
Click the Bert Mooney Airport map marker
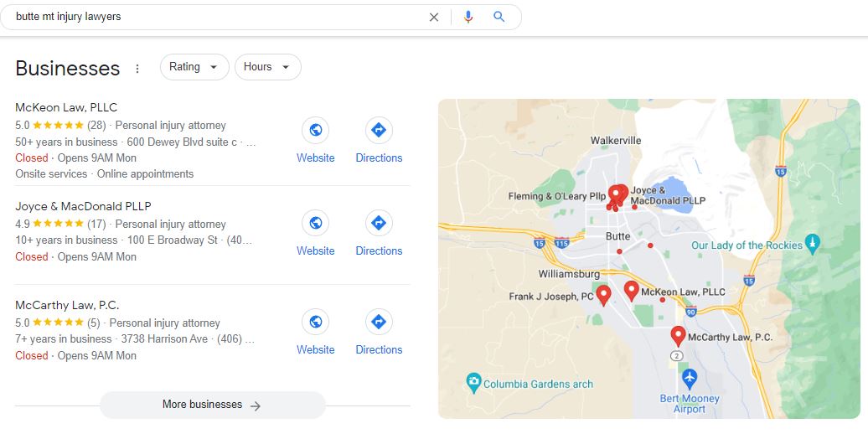(690, 380)
